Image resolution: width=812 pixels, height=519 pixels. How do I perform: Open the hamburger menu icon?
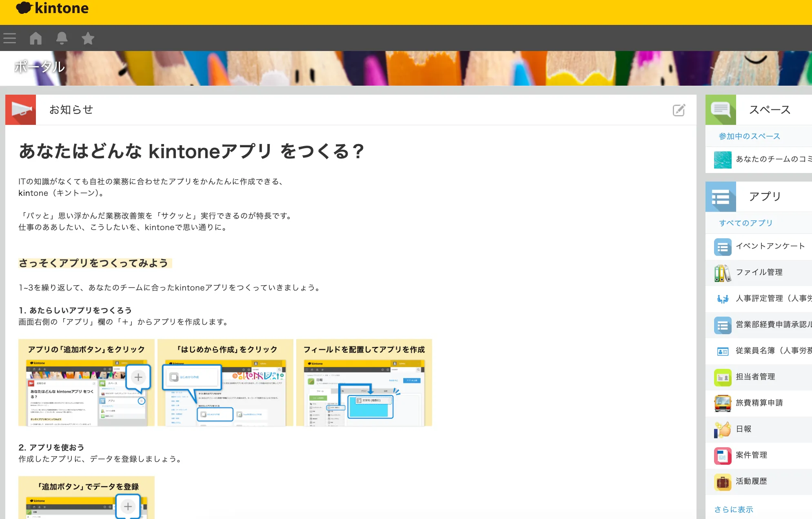pos(10,38)
